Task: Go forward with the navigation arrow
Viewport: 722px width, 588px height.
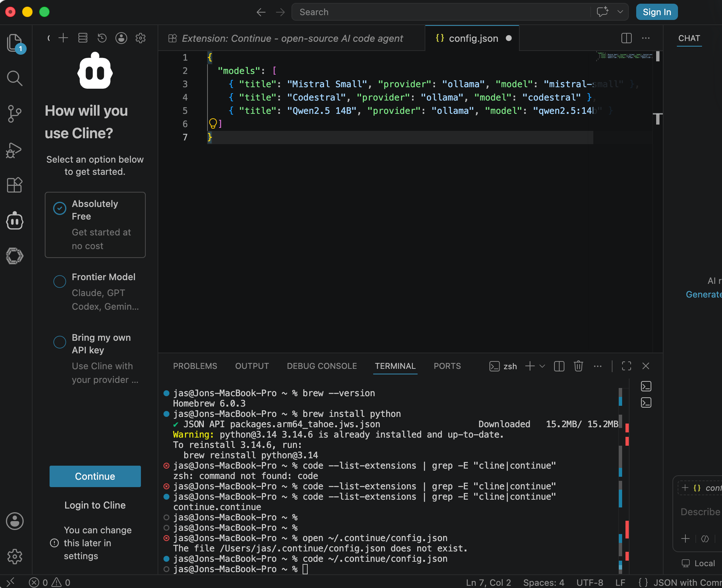Action: click(280, 12)
